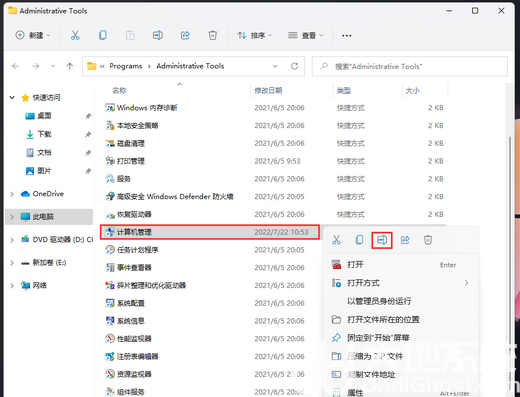520x397 pixels.
Task: Open 桌面 in quick access
Action: click(x=44, y=116)
